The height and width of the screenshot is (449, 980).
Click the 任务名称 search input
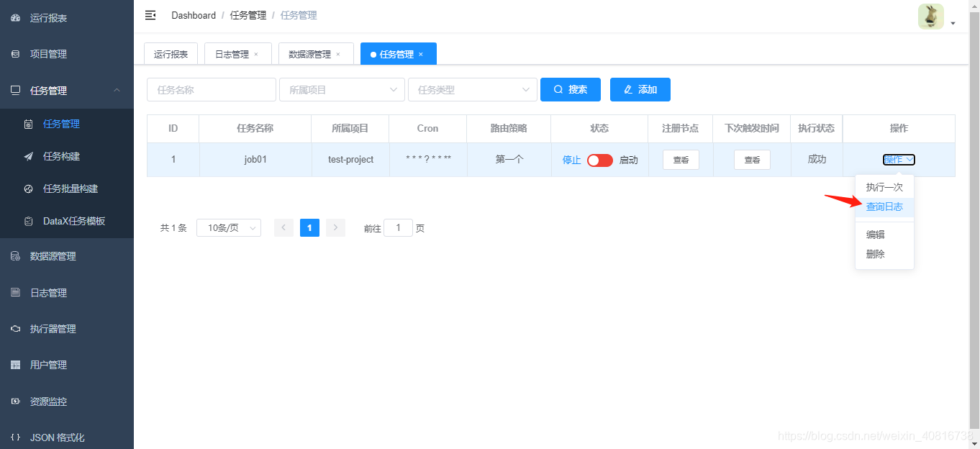tap(212, 89)
